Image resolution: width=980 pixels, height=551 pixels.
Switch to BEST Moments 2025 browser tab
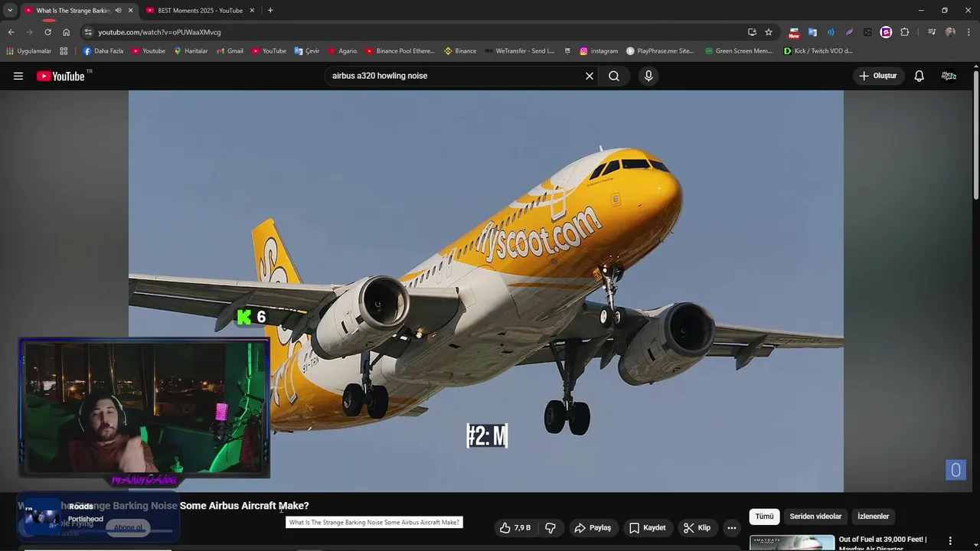click(x=200, y=11)
